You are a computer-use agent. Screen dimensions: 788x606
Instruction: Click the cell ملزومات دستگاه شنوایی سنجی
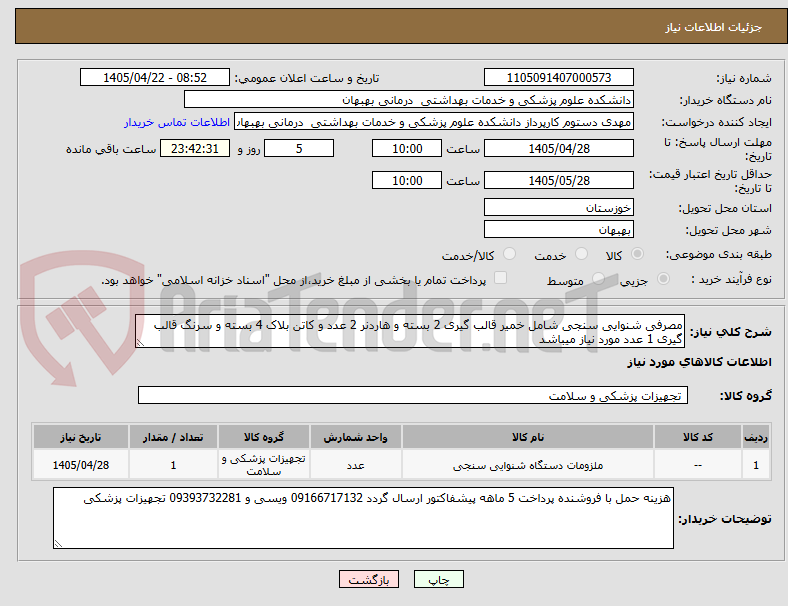coord(528,465)
